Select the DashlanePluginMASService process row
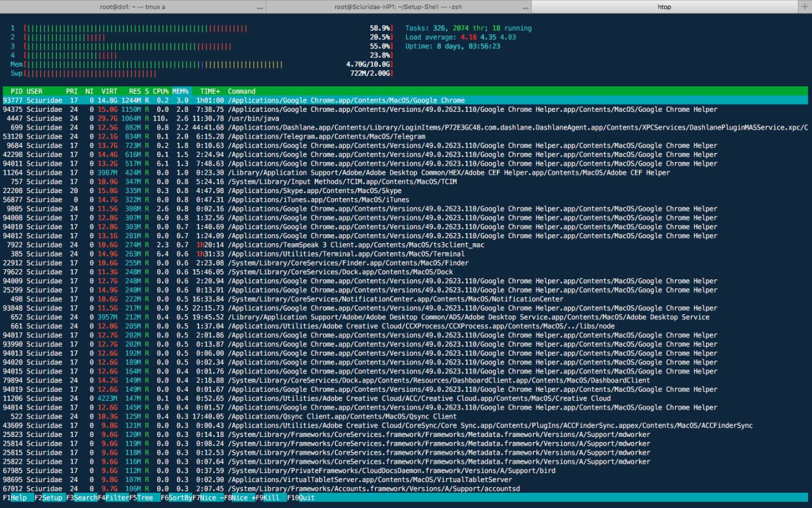The image size is (812, 508). tap(406, 128)
